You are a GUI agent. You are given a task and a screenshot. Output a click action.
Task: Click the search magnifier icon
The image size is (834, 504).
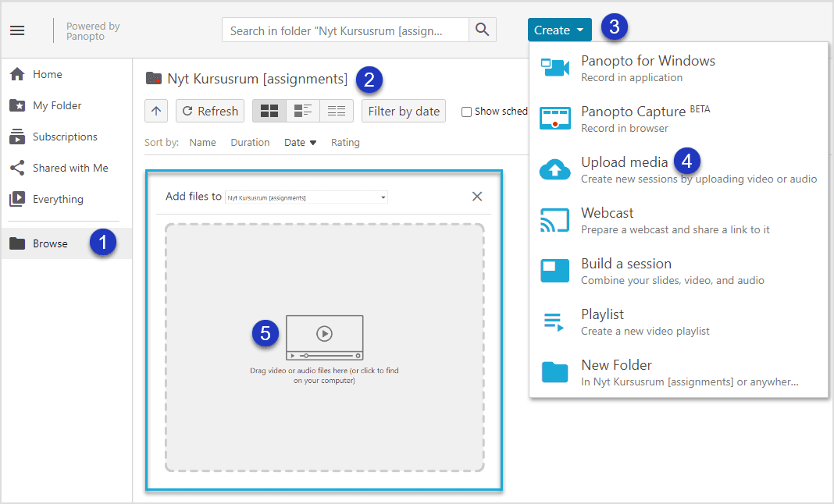coord(482,30)
